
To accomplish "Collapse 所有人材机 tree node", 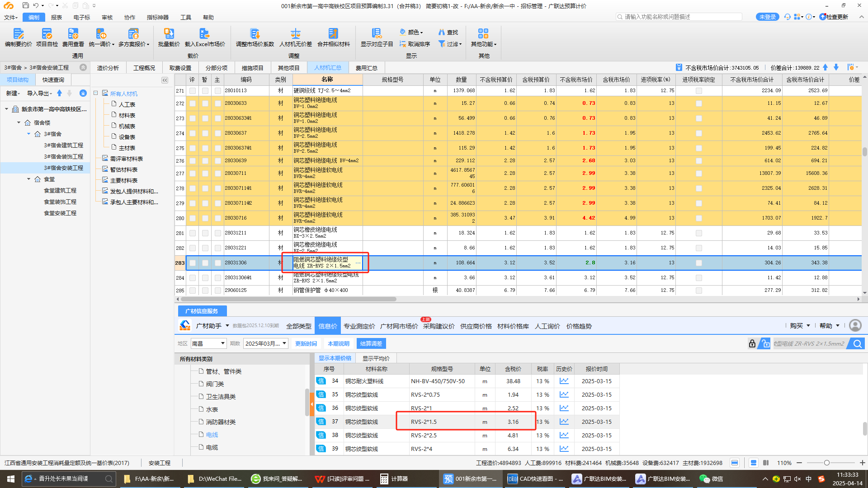I will [96, 93].
